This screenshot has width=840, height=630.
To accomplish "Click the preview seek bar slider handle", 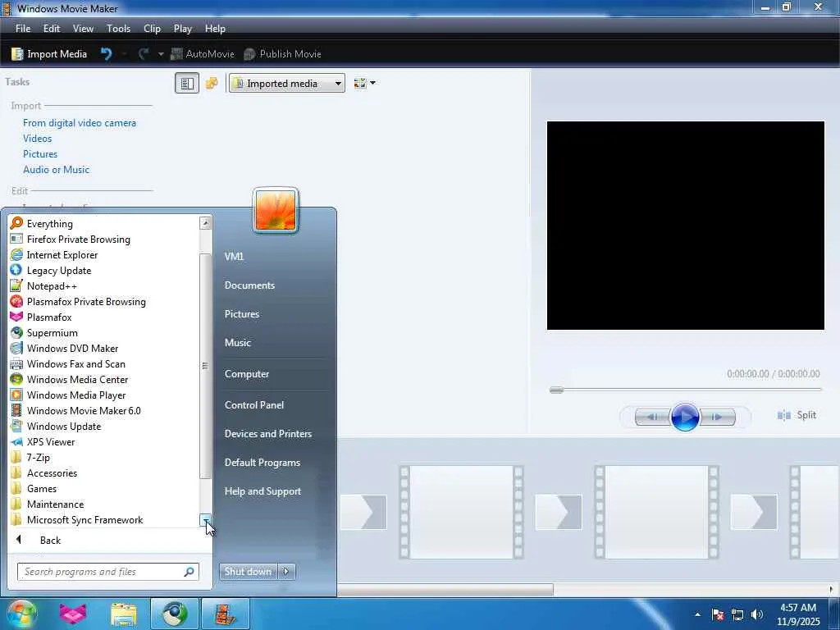I will (x=557, y=390).
